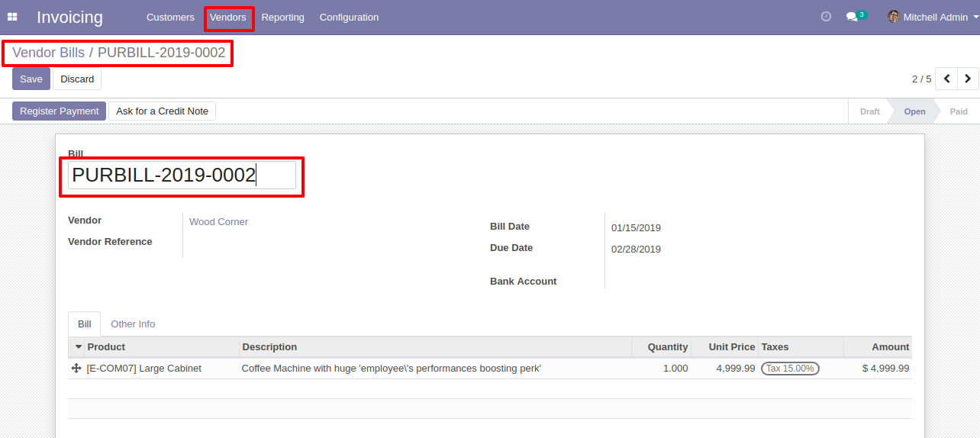This screenshot has width=980, height=438.
Task: Go to next record arrow
Action: click(968, 79)
